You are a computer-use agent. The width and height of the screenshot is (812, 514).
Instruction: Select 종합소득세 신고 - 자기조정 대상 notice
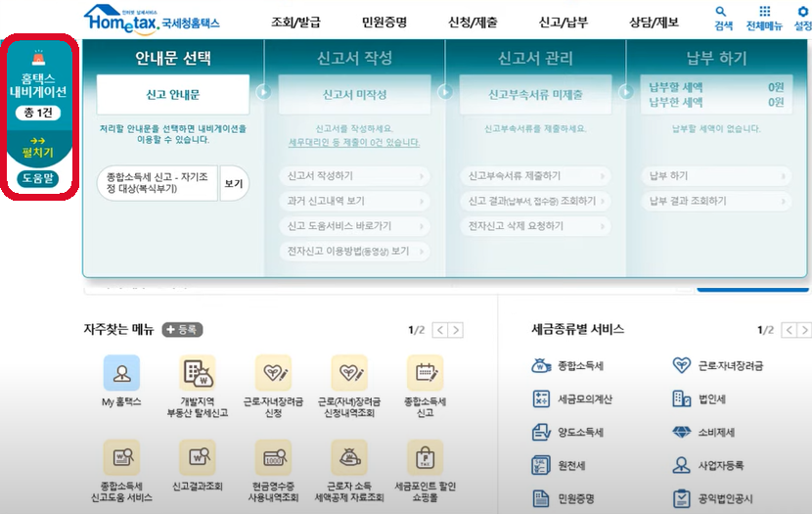(x=158, y=183)
